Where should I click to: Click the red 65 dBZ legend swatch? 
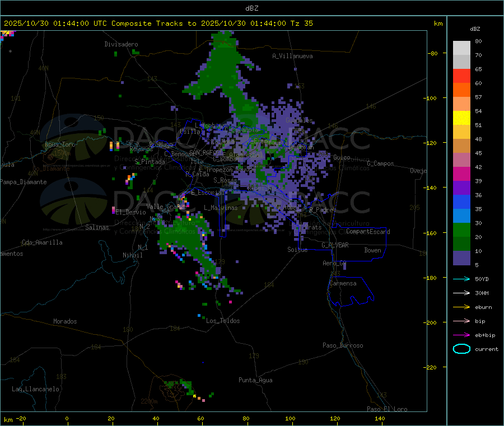461,76
